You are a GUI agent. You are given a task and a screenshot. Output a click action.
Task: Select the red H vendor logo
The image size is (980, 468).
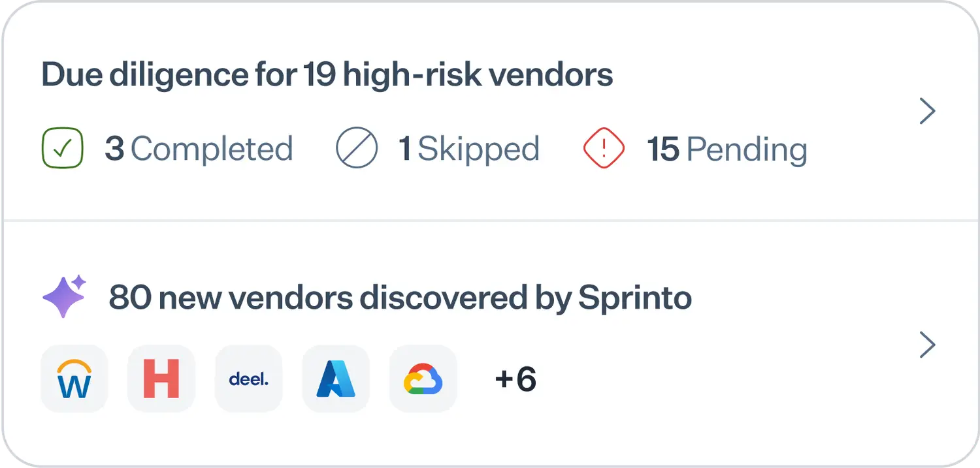[x=161, y=379]
